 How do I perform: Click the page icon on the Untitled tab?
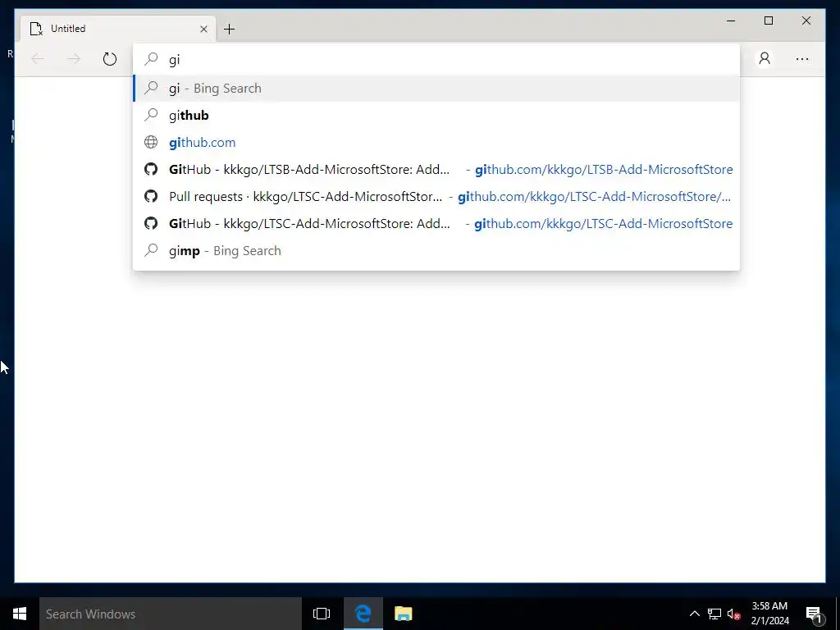pos(36,29)
